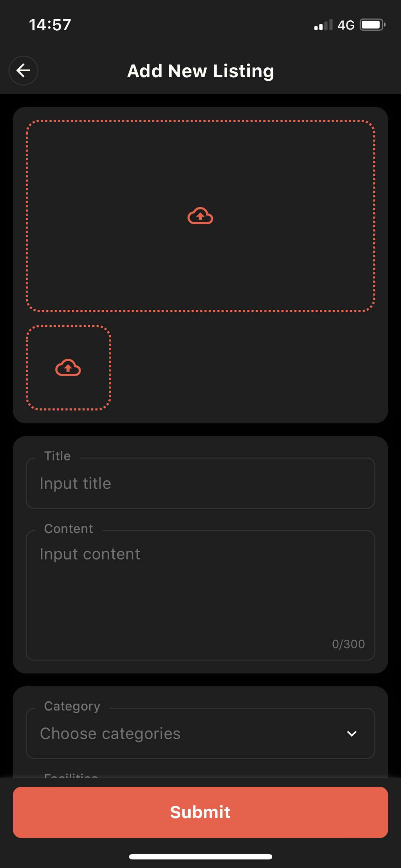Viewport: 401px width, 868px height.
Task: Tap the 4G network indicator
Action: (x=346, y=25)
